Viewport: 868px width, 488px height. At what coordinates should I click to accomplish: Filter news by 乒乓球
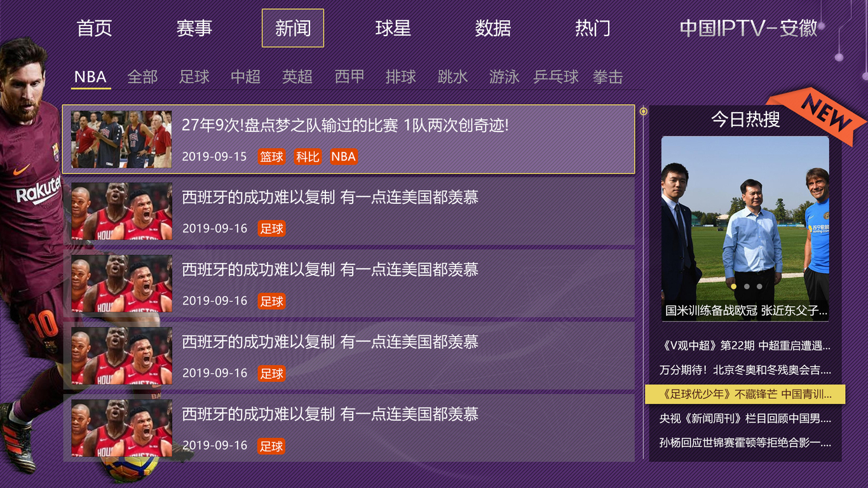(x=557, y=77)
